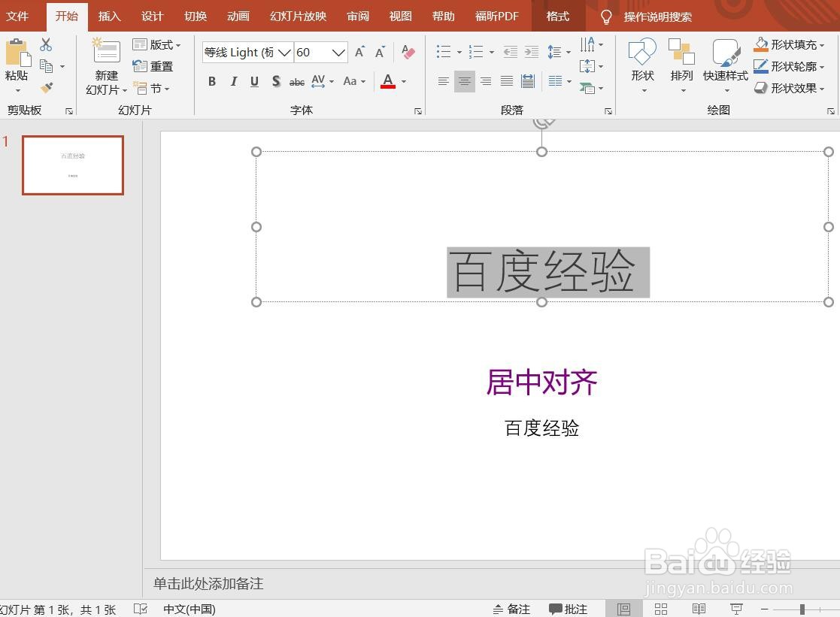Start slideshow from status bar icon
This screenshot has width=840, height=617.
pyautogui.click(x=737, y=609)
